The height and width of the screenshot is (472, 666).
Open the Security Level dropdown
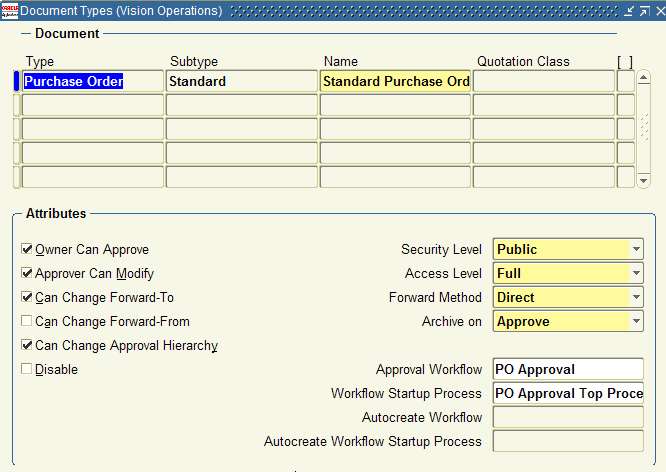pyautogui.click(x=636, y=249)
